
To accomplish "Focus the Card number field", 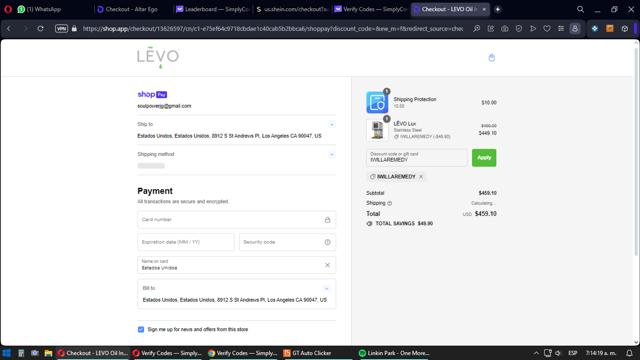I will click(236, 220).
